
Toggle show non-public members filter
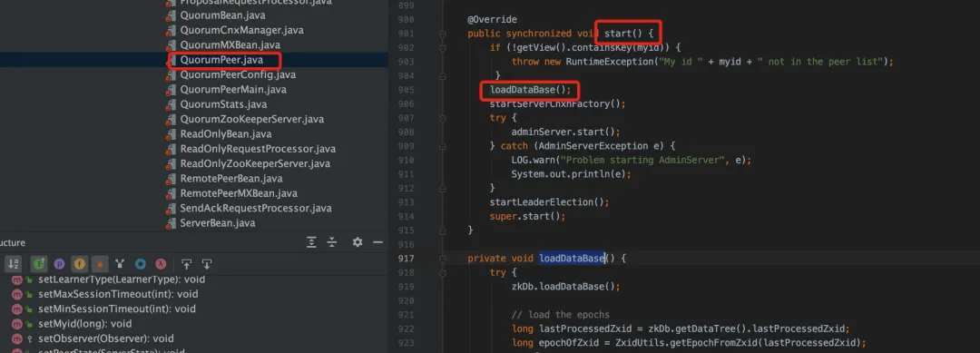(99, 264)
